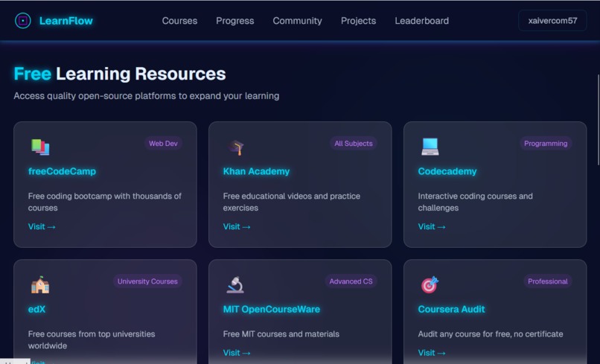This screenshot has width=600, height=364.
Task: Click the Professional tag
Action: [x=548, y=281]
